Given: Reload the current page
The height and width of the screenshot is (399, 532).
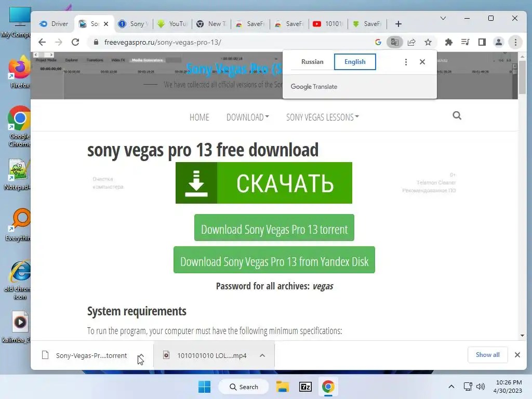Looking at the screenshot, I should click(x=75, y=42).
